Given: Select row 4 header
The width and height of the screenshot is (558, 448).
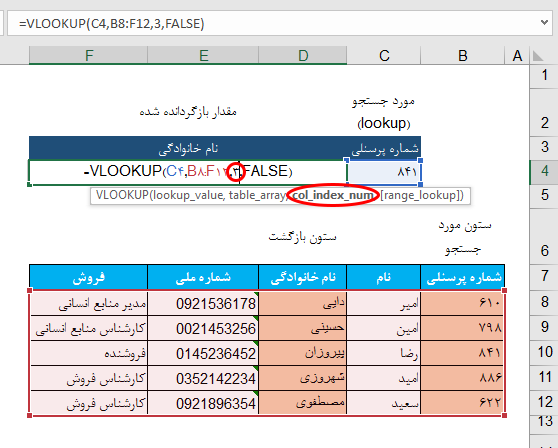Looking at the screenshot, I should (x=544, y=171).
